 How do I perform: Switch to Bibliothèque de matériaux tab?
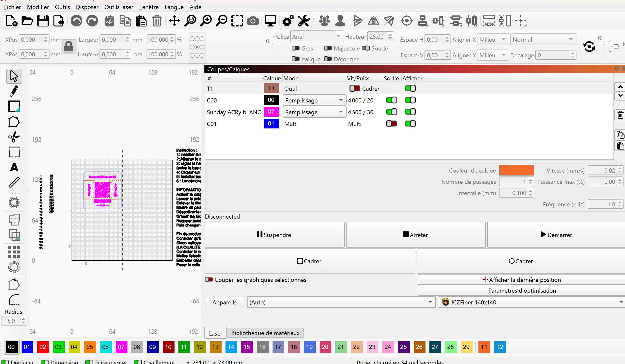pyautogui.click(x=265, y=333)
